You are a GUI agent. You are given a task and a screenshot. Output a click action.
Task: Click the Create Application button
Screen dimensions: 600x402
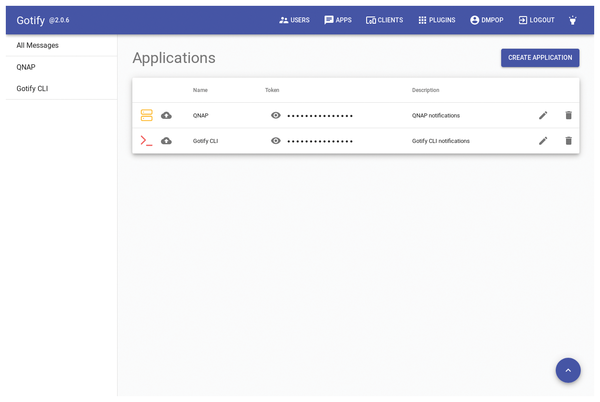[x=540, y=58]
